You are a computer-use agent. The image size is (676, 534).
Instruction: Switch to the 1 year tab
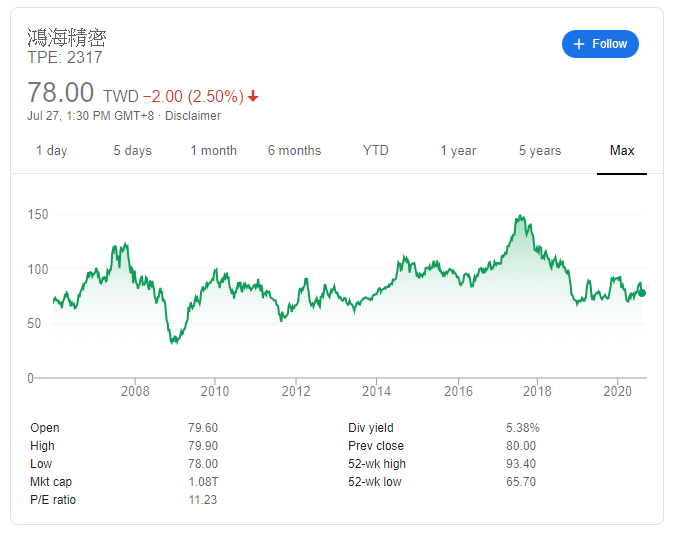458,150
